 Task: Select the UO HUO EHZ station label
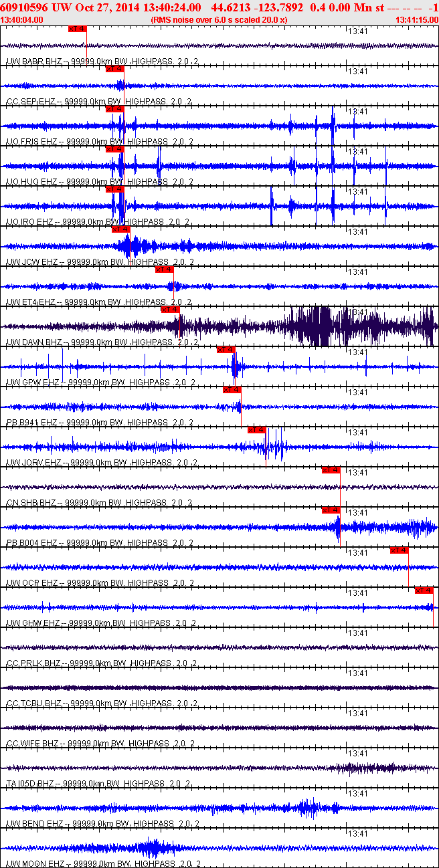(x=99, y=182)
